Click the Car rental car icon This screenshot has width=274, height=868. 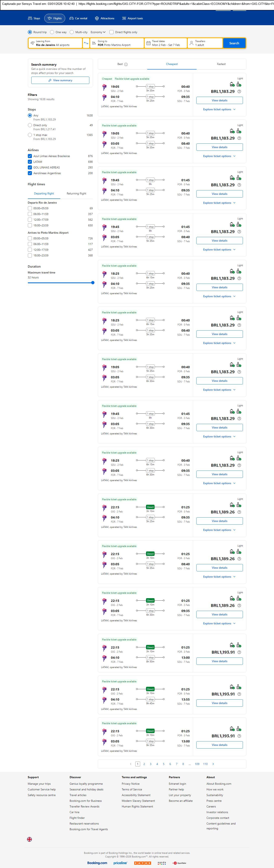(71, 18)
